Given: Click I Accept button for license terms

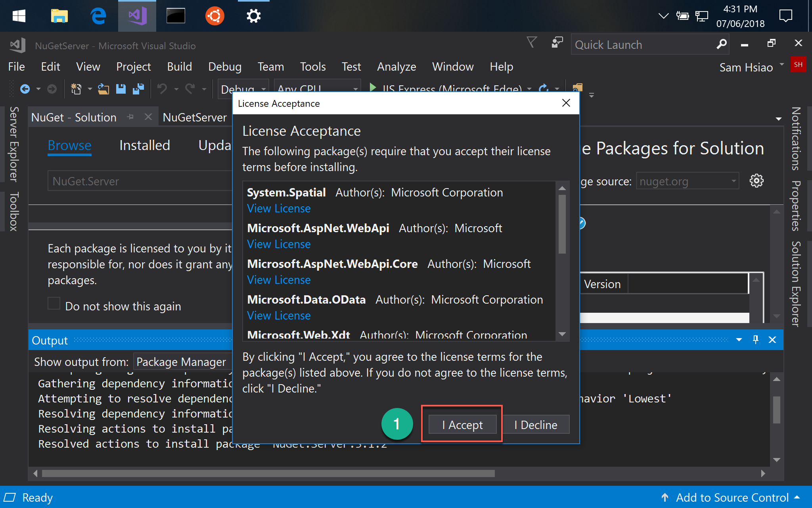Looking at the screenshot, I should 462,424.
